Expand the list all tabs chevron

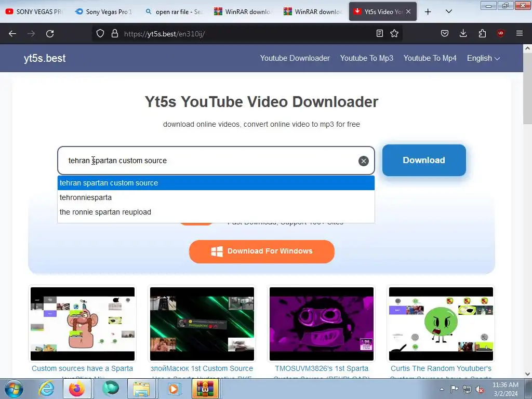[448, 11]
